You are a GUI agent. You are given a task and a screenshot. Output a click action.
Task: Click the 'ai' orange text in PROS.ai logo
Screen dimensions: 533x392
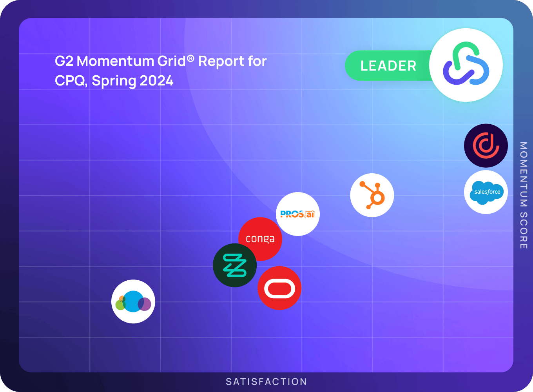click(x=311, y=214)
